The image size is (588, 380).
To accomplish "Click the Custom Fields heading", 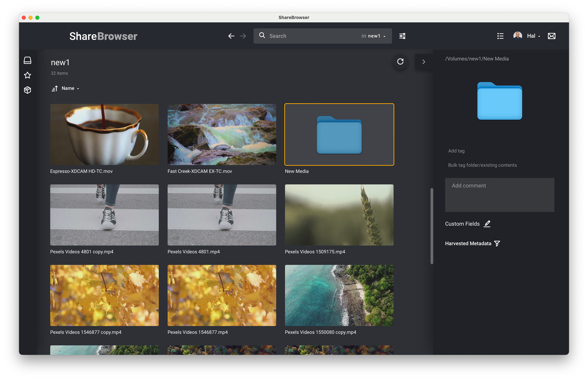I will pyautogui.click(x=462, y=224).
